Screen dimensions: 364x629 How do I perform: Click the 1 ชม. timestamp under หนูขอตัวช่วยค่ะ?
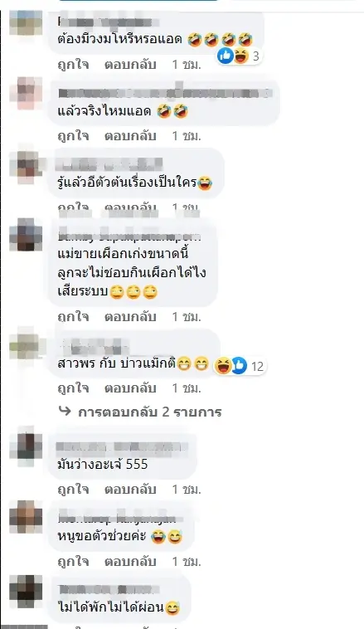187,561
